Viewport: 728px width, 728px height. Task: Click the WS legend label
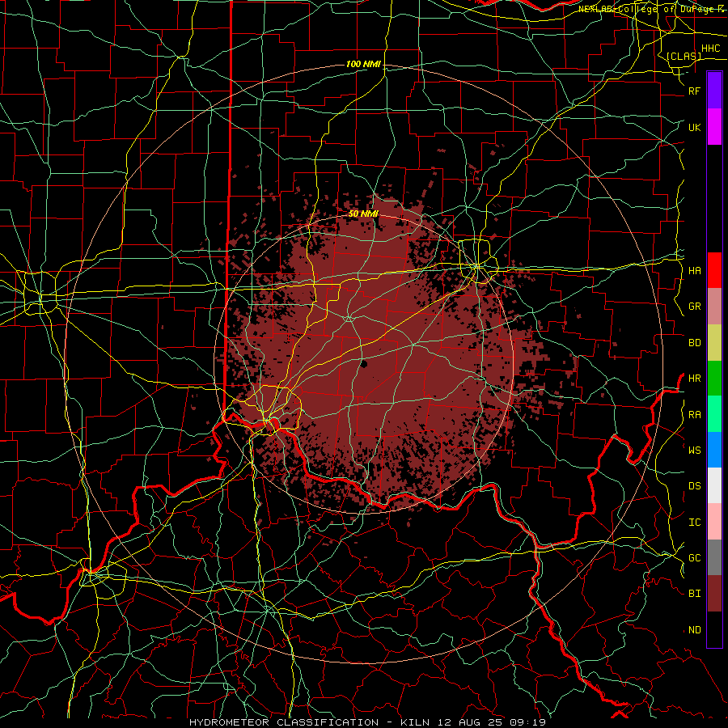coord(694,451)
